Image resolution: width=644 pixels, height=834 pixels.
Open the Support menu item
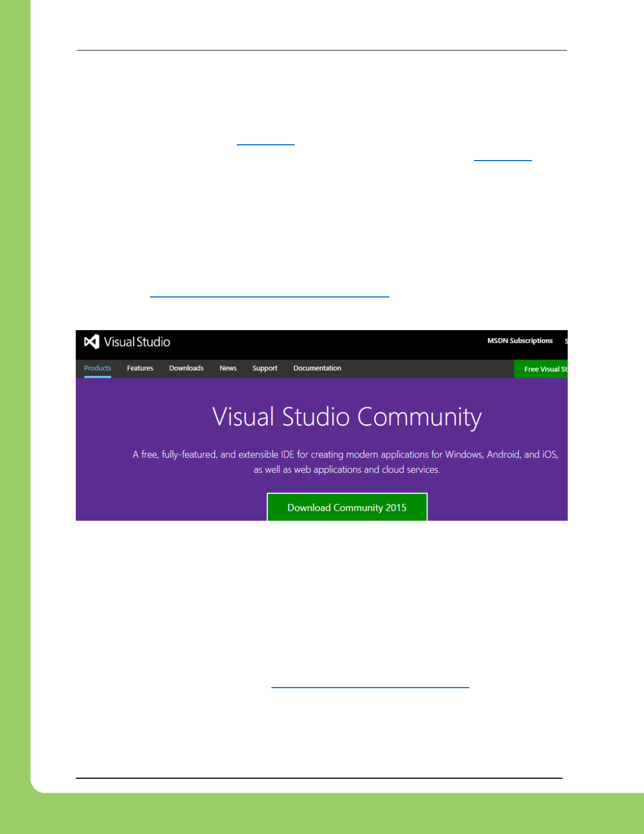pyautogui.click(x=265, y=368)
